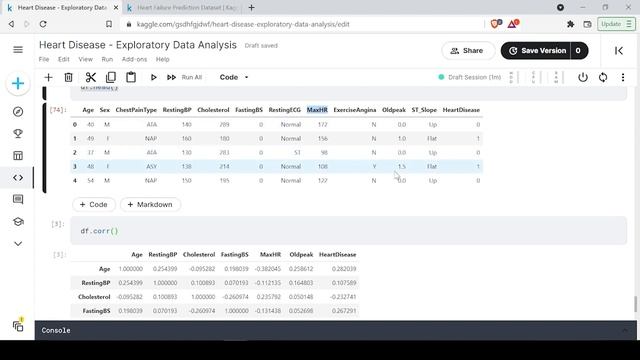The image size is (640, 360).
Task: Click the ChestPainType column header
Action: pos(136,110)
